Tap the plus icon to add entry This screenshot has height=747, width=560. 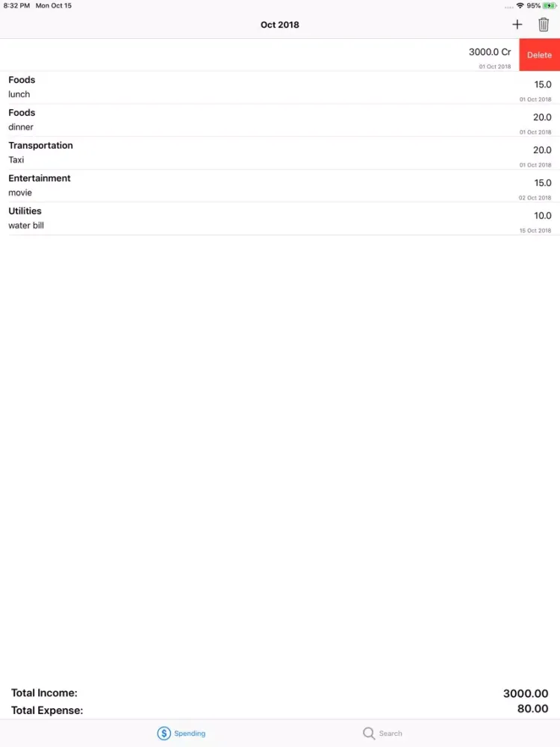point(517,25)
